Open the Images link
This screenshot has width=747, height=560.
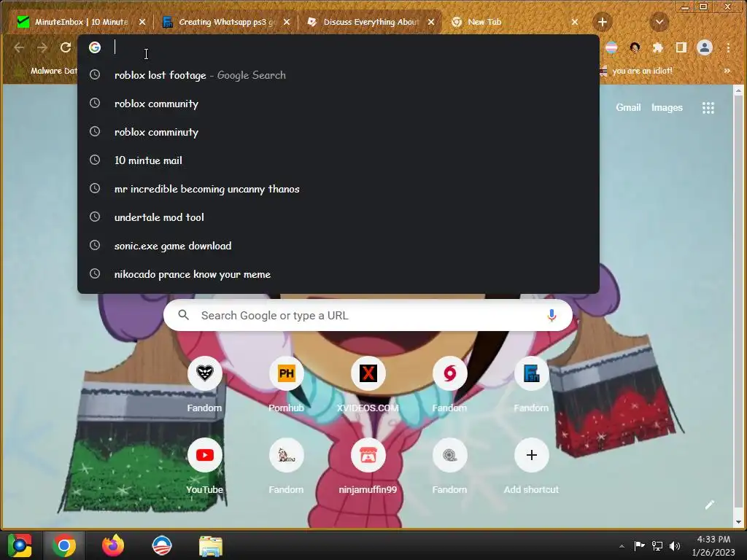click(x=667, y=108)
